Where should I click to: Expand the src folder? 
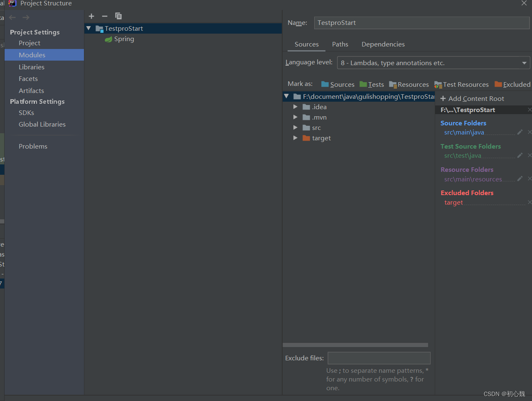point(295,127)
